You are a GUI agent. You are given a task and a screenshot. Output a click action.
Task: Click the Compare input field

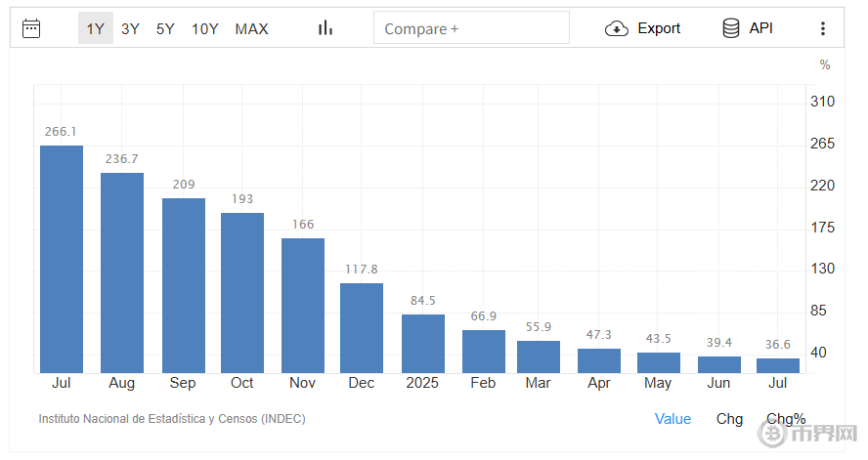471,28
